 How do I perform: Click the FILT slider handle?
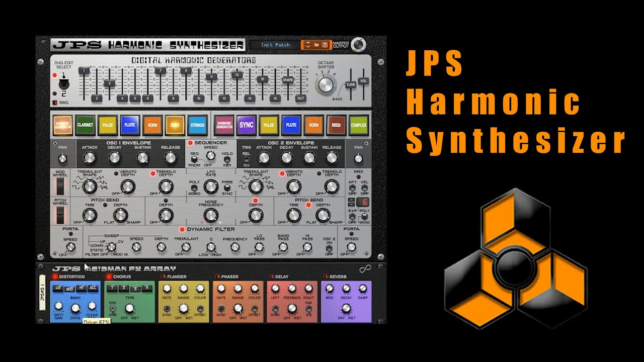coord(300,99)
